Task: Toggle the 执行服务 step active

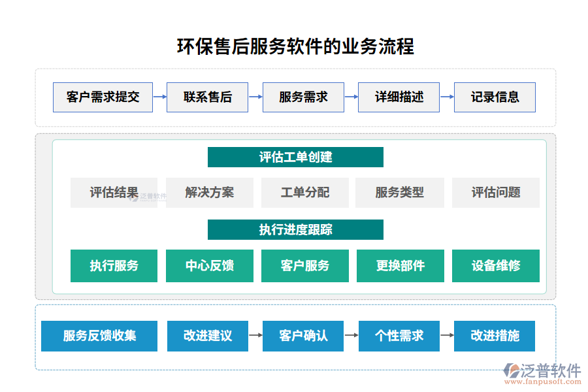Action: click(114, 266)
